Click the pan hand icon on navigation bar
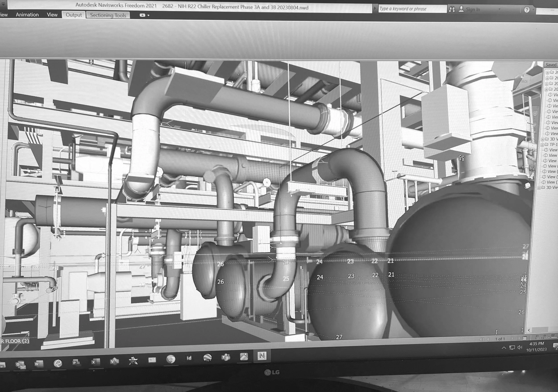558x392 pixels. [x=535, y=124]
